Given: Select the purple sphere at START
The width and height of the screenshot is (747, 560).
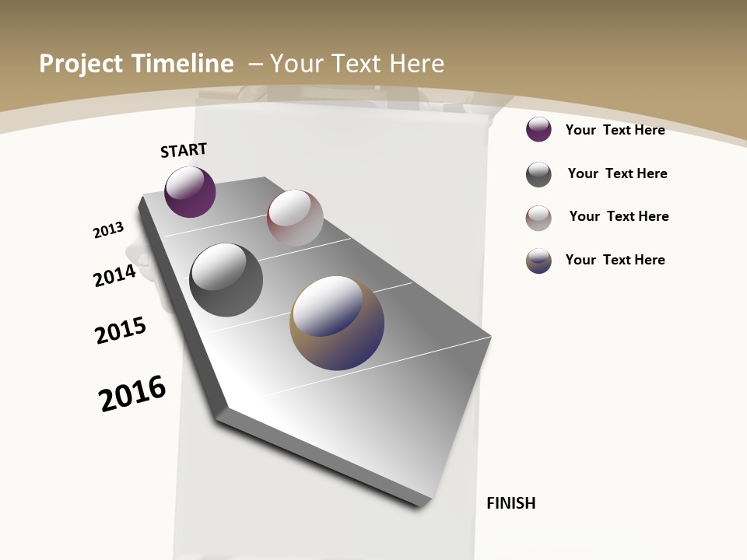Looking at the screenshot, I should [x=189, y=191].
